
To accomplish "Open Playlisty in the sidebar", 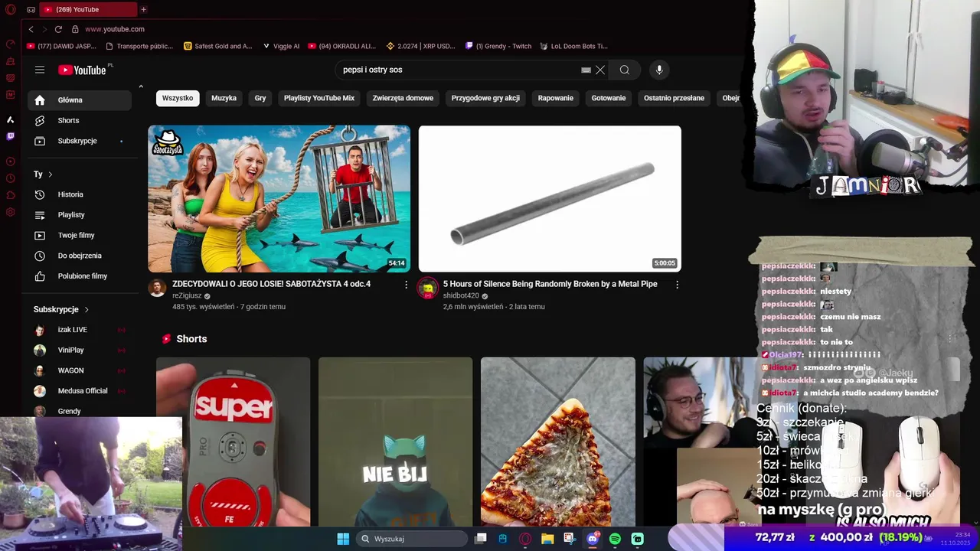I will tap(80, 215).
